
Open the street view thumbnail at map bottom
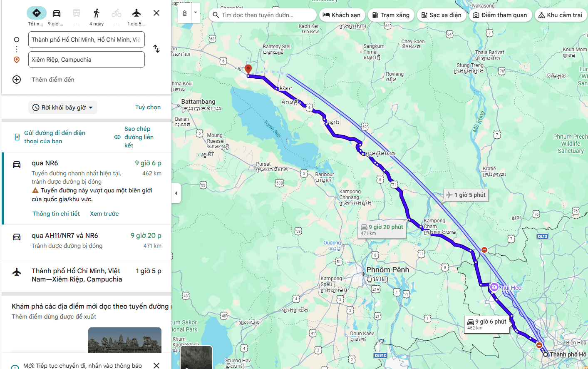[x=196, y=357]
